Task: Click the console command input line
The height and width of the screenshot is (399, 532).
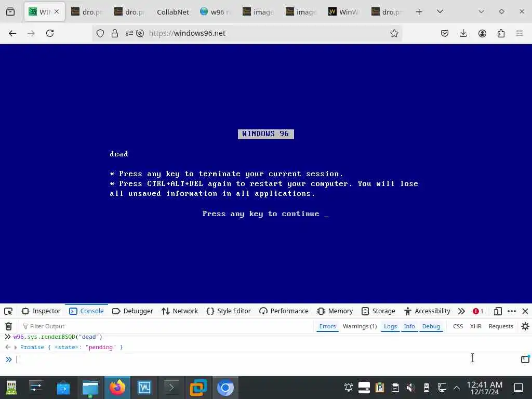Action: coord(267,360)
